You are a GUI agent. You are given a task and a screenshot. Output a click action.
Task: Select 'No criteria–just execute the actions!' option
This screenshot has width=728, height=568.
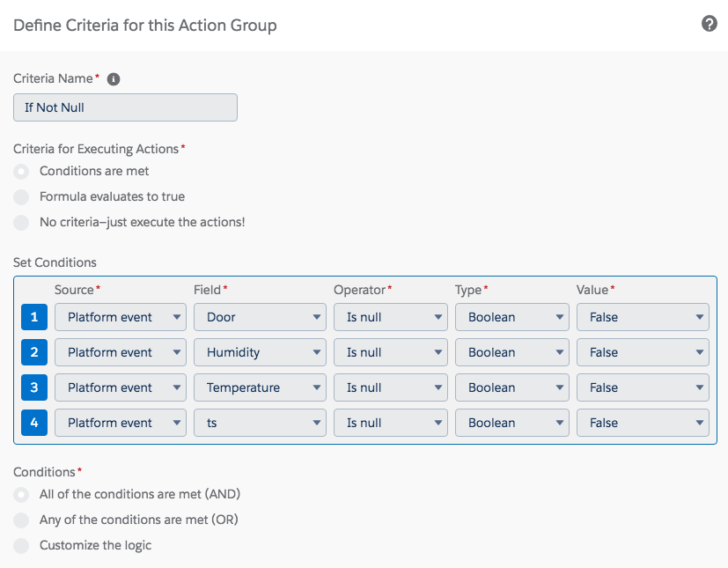[21, 223]
